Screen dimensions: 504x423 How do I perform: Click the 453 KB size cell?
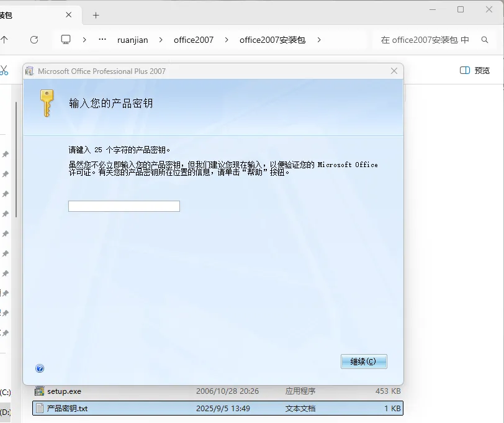click(x=388, y=391)
